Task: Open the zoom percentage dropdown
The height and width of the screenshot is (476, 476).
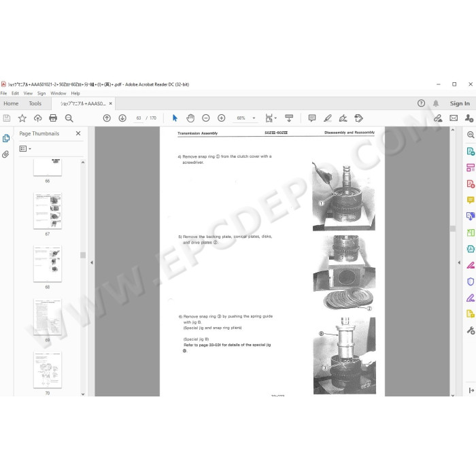Action: (x=254, y=118)
